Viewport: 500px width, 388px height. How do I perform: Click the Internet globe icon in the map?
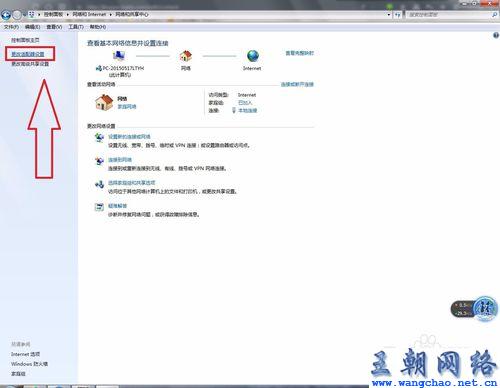[253, 56]
